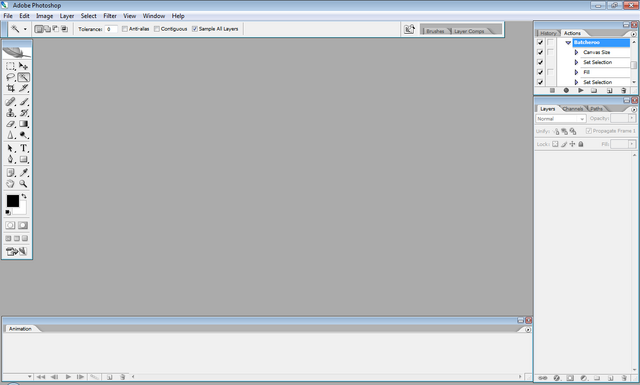The height and width of the screenshot is (385, 640).
Task: Select the Rectangle shape tool
Action: [x=24, y=159]
